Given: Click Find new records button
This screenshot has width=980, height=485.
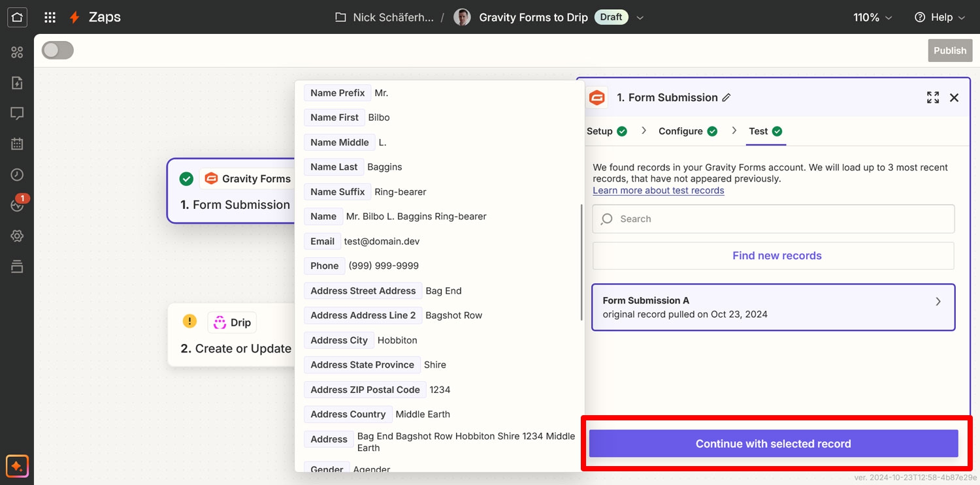Looking at the screenshot, I should (774, 256).
